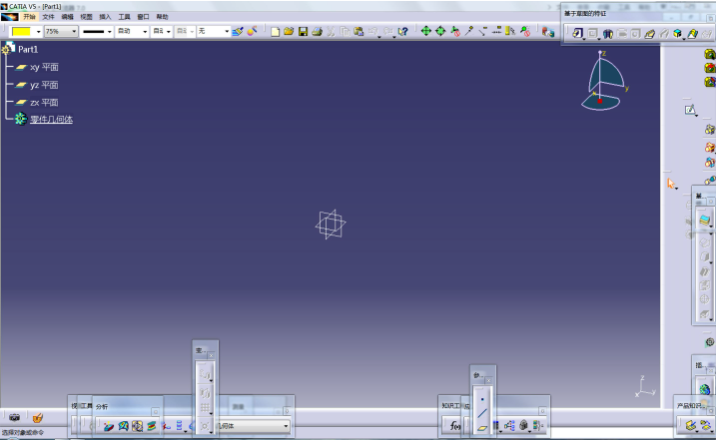Click the Plane reference element icon
This screenshot has width=716, height=440.
[482, 428]
